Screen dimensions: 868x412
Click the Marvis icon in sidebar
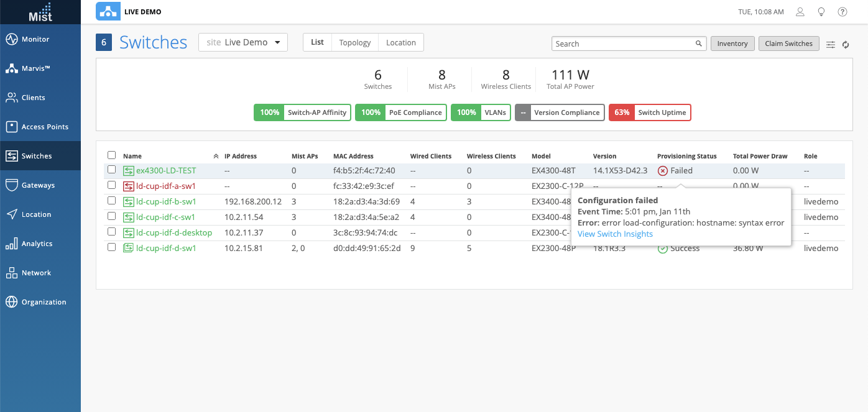(11, 68)
